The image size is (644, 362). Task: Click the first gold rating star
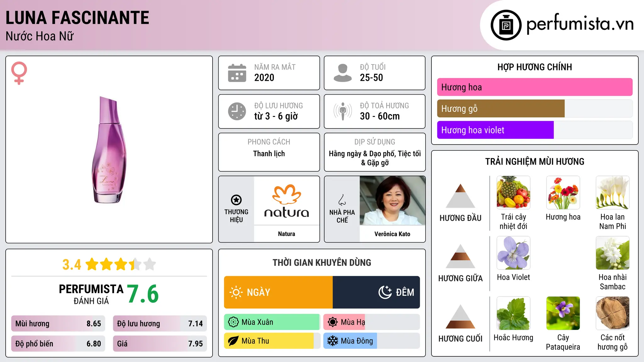click(x=92, y=264)
